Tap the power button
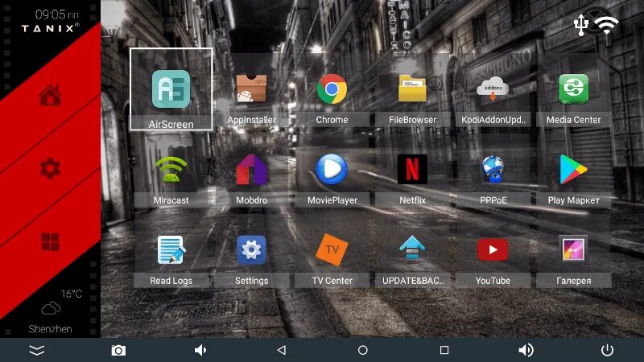The image size is (644, 362). point(608,350)
